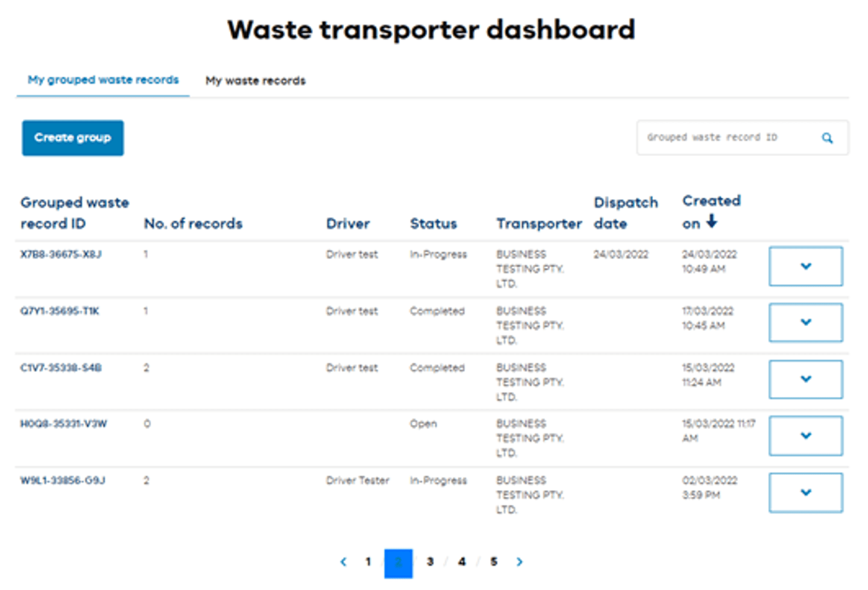Screen dimensions: 868x590
Task: Click the Create group button
Action: point(72,137)
